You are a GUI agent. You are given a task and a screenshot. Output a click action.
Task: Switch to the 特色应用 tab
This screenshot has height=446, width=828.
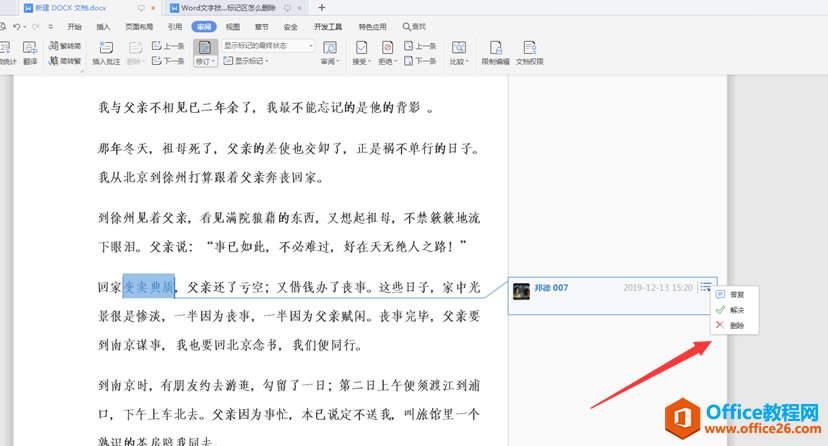point(372,27)
